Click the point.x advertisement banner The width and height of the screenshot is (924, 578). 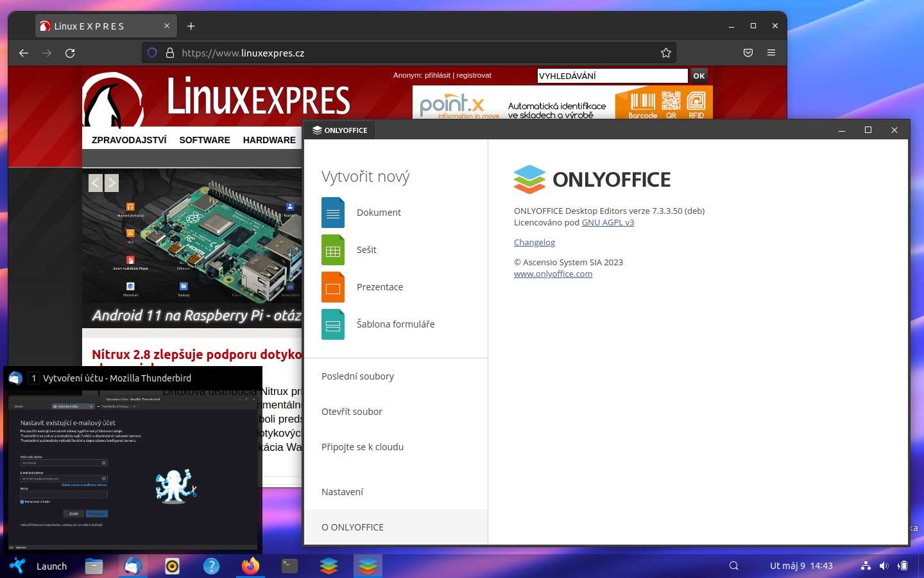point(562,103)
